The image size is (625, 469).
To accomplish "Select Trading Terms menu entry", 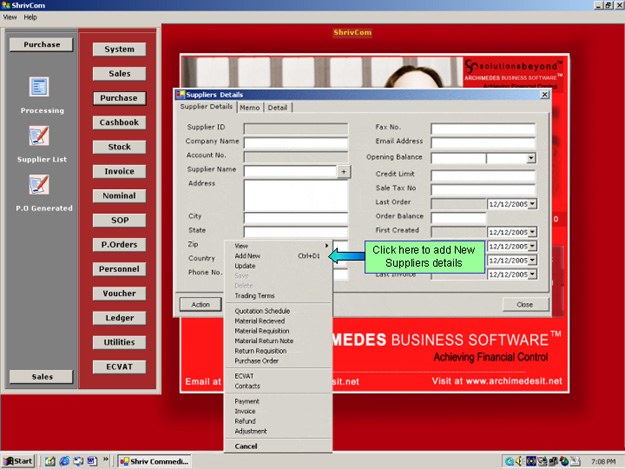I will click(255, 296).
